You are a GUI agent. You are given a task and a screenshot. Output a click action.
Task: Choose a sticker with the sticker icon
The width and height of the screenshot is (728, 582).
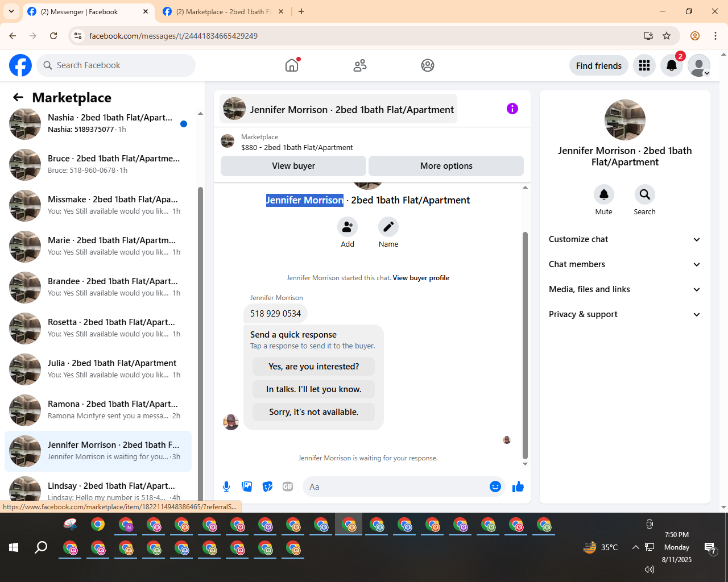(267, 487)
